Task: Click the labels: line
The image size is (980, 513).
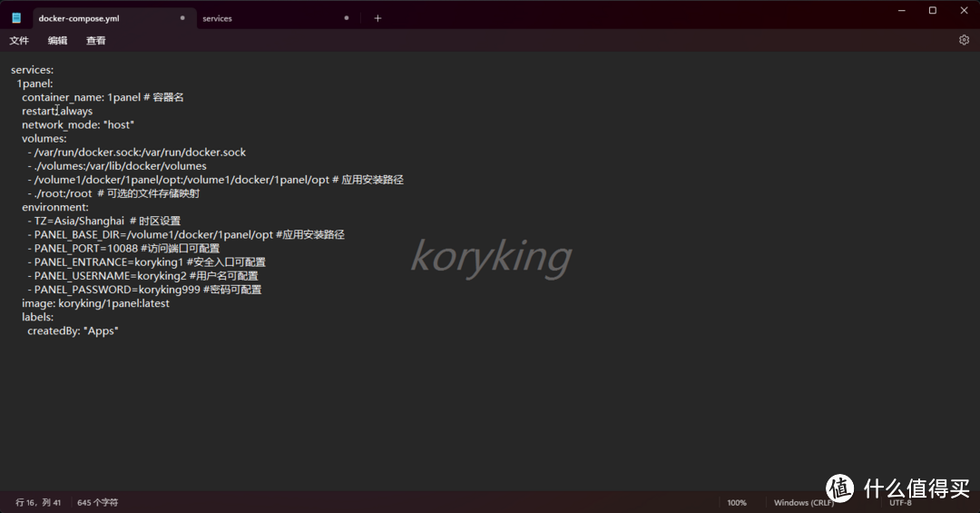Action: (37, 318)
